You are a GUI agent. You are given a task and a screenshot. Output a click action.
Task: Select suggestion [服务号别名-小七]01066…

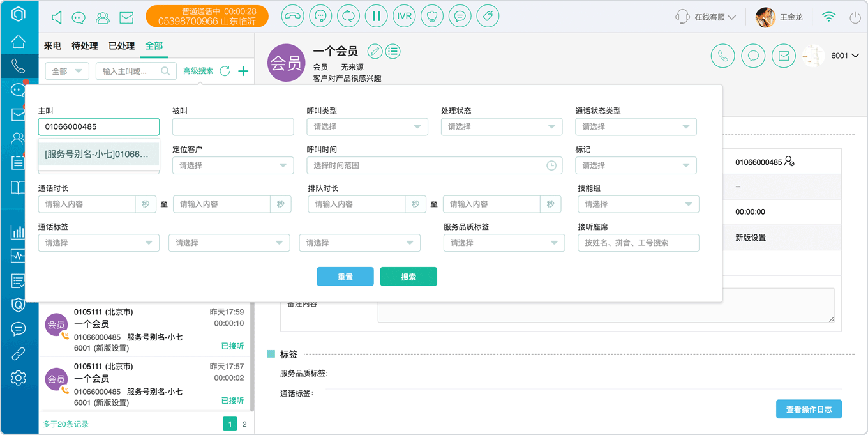(x=98, y=154)
